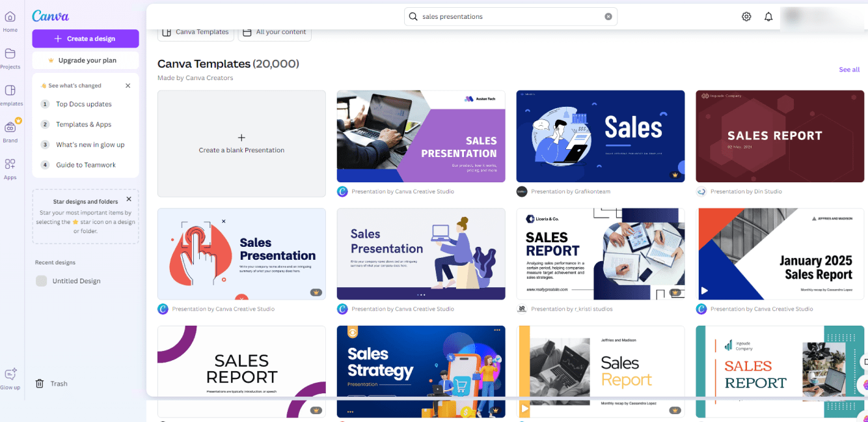Click Canva Creative Studio avatar under Sales Presentation purple template

coord(342,191)
